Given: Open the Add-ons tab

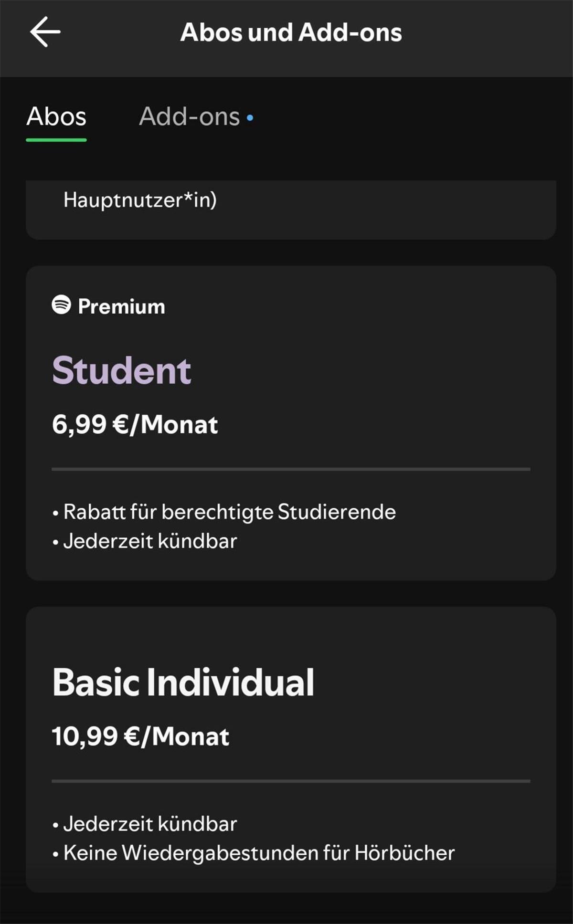Looking at the screenshot, I should click(x=190, y=116).
